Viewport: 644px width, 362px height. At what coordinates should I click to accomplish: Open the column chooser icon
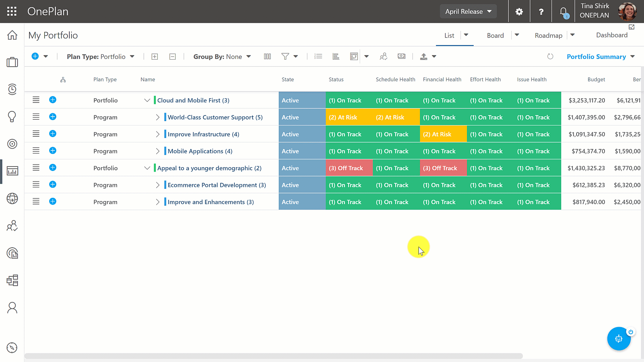click(267, 57)
